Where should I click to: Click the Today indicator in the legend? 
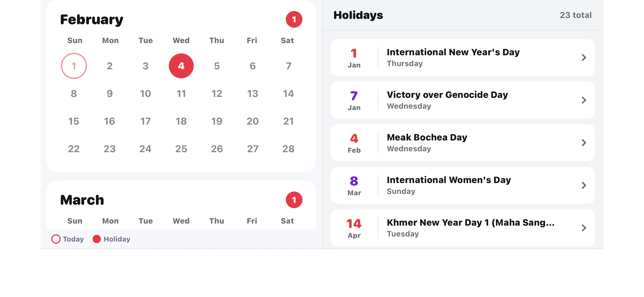point(56,239)
